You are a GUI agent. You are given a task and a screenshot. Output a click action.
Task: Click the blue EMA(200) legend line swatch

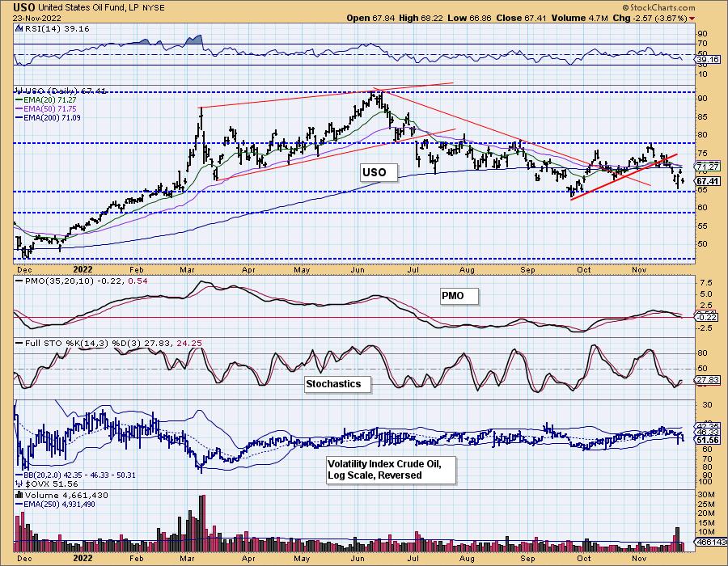[x=19, y=118]
